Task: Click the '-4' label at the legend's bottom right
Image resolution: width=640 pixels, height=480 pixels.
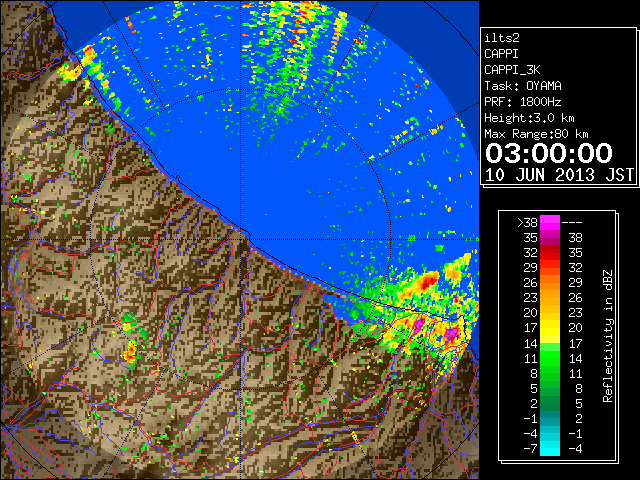Action: (574, 449)
